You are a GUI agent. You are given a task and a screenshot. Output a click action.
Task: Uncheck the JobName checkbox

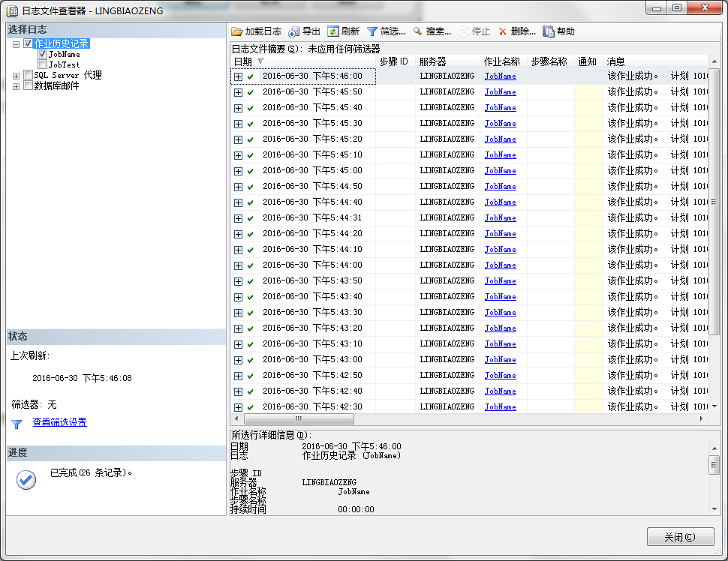pyautogui.click(x=43, y=54)
